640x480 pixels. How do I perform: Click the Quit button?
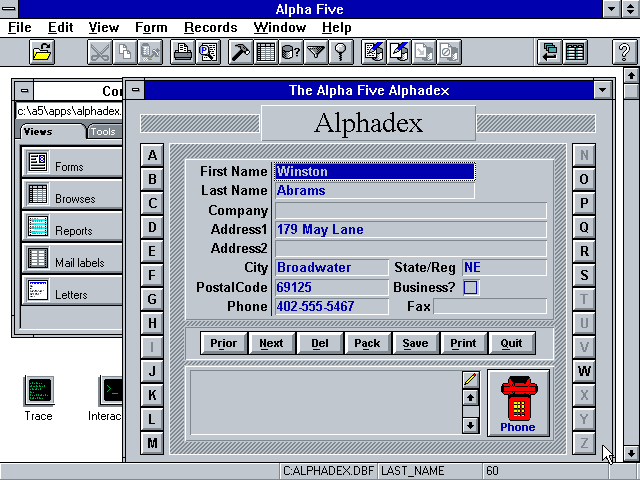click(512, 343)
